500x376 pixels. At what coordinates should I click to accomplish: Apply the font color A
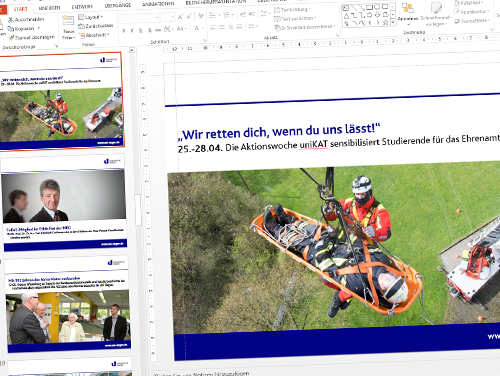[x=197, y=28]
